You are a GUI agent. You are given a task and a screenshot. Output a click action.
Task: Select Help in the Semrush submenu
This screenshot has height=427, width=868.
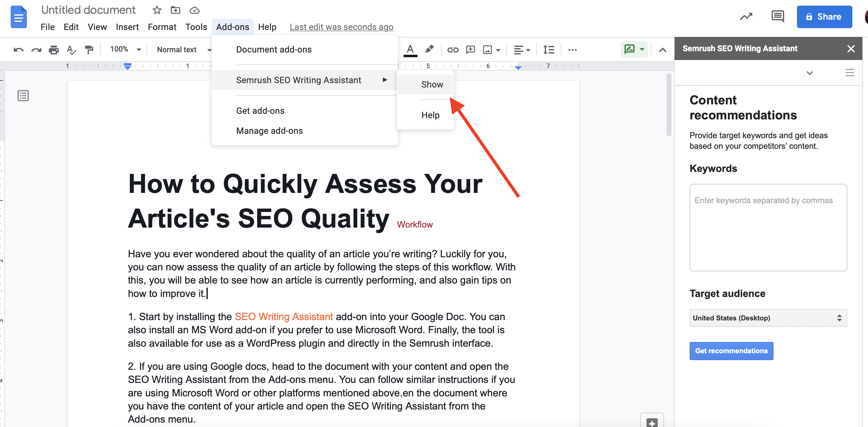point(425,115)
